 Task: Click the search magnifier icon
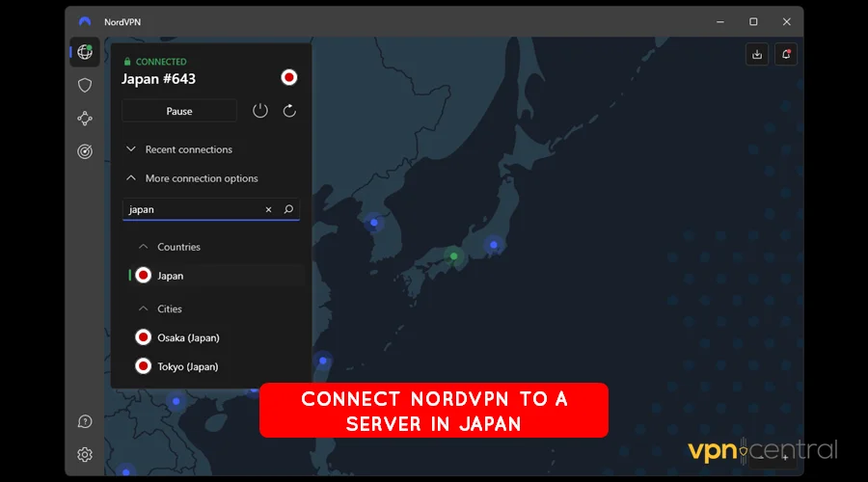[x=288, y=209]
